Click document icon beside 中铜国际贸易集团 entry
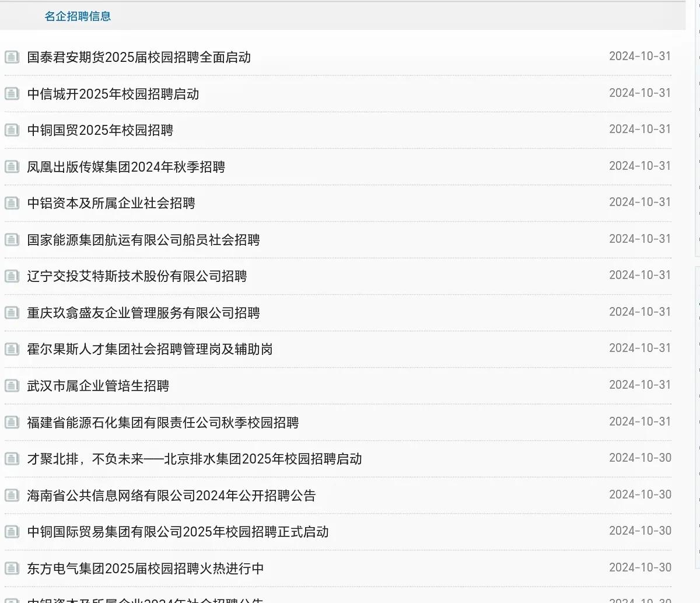 coord(12,531)
